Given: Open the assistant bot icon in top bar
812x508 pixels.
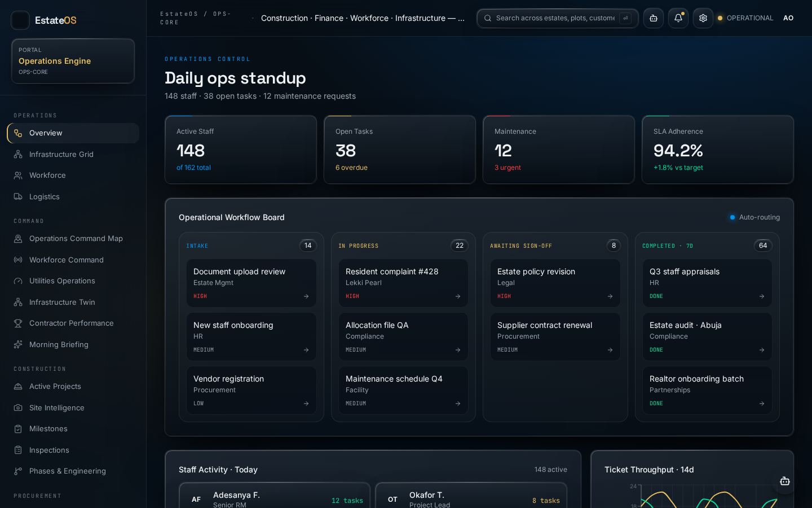Looking at the screenshot, I should (654, 18).
